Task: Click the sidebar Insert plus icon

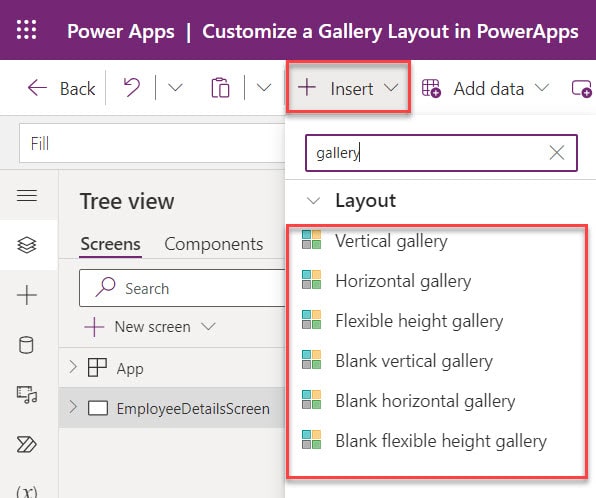Action: point(27,295)
